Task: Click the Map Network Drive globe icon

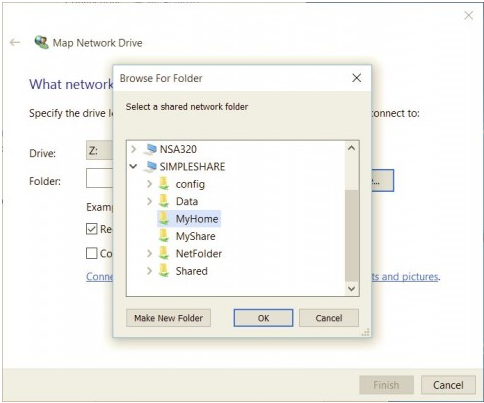Action: click(x=41, y=42)
